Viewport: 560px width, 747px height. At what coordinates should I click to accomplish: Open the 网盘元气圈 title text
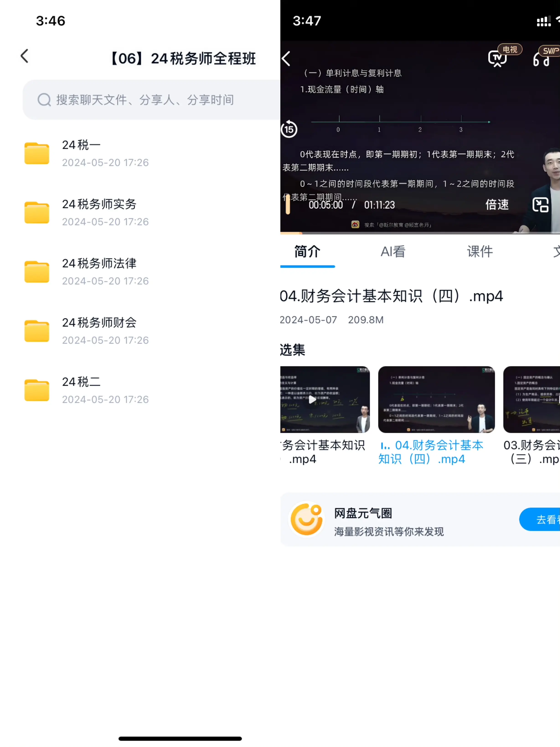pos(363,513)
